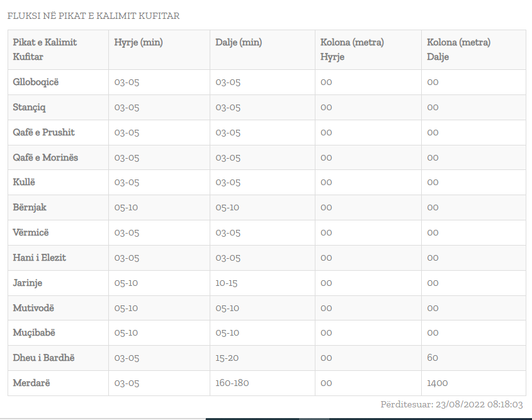Select Hani i Elezit in the table
The width and height of the screenshot is (532, 420).
point(40,258)
